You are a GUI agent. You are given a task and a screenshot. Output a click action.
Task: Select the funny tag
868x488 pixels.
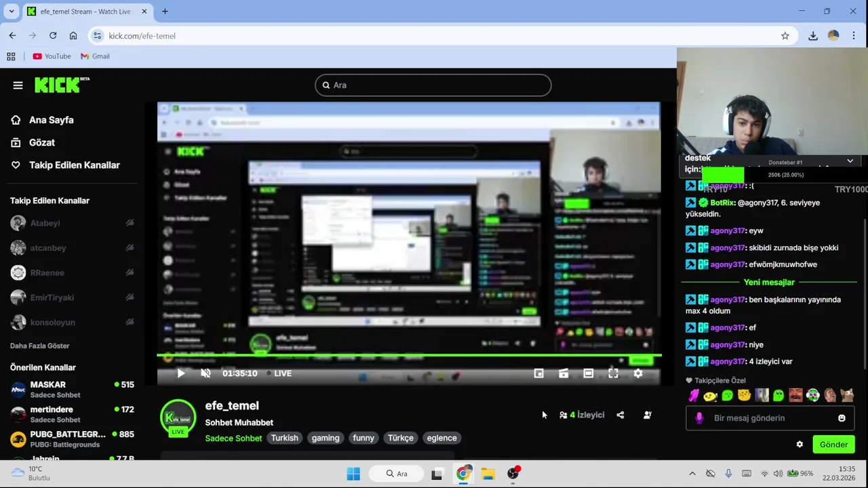click(x=363, y=438)
